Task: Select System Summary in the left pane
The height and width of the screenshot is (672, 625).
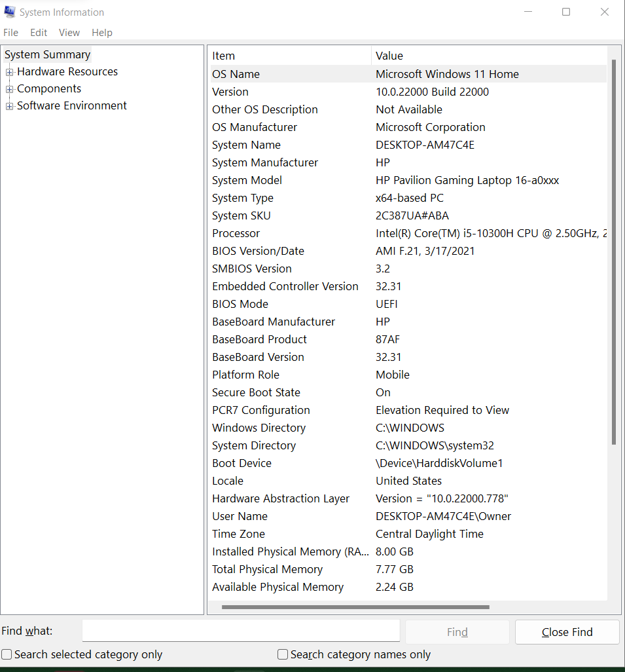Action: (47, 54)
